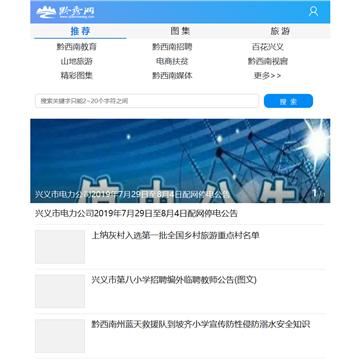Click thumbnail beside 蓝天救援队 article
This screenshot has height=360, width=360.
[60, 336]
